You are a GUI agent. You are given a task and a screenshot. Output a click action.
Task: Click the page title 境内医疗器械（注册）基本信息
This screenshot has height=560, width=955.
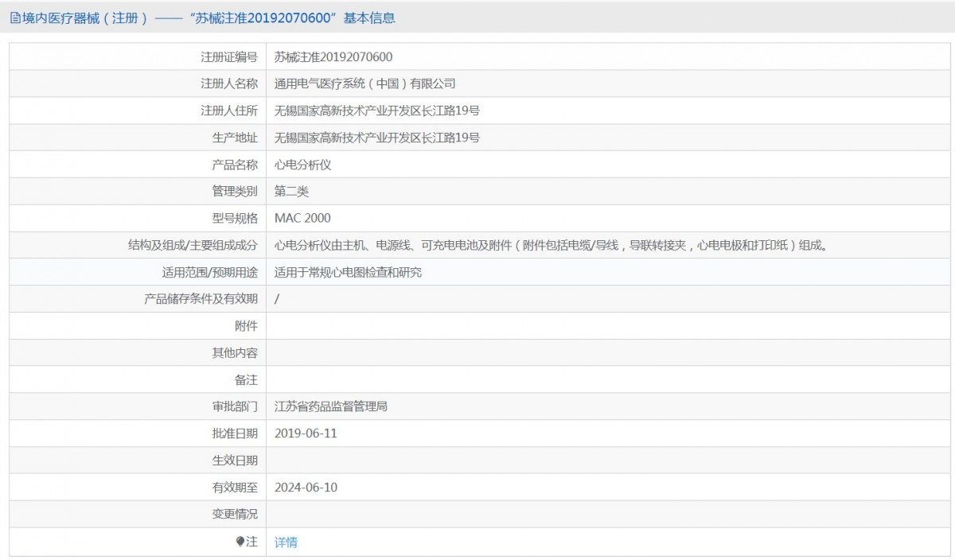(x=208, y=17)
